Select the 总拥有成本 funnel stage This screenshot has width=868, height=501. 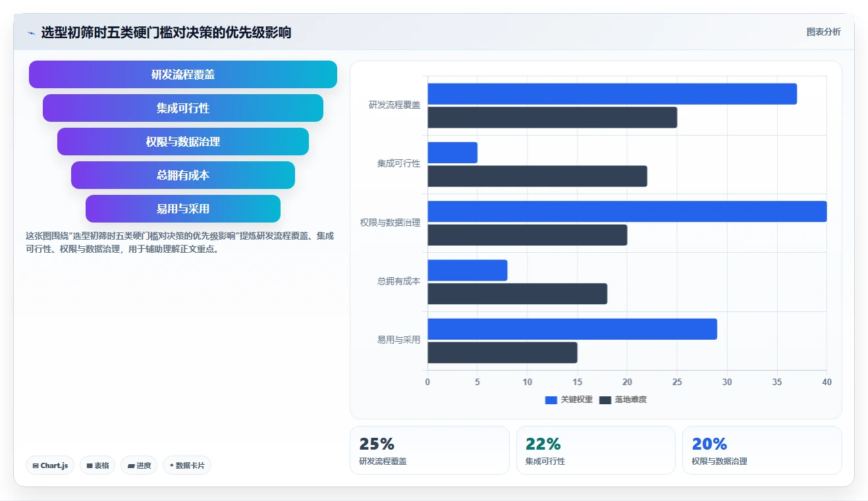[x=183, y=175]
